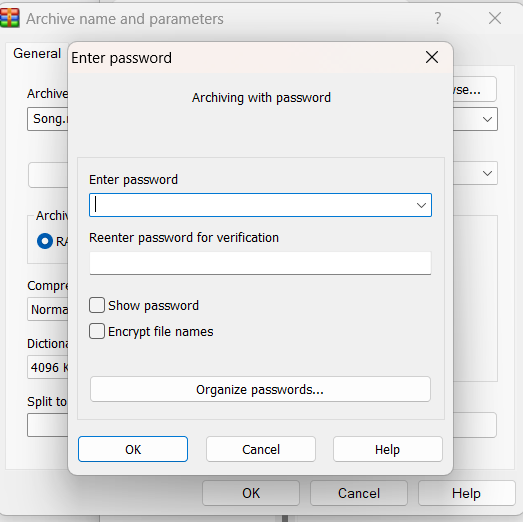Close the Enter password dialog
This screenshot has width=523, height=522.
(432, 57)
